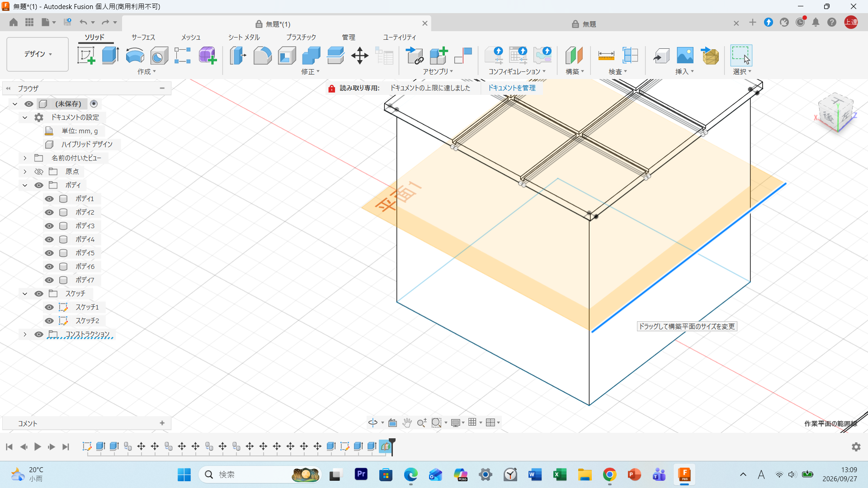Select the Revolve tool
The width and height of the screenshot is (868, 488).
click(x=135, y=56)
